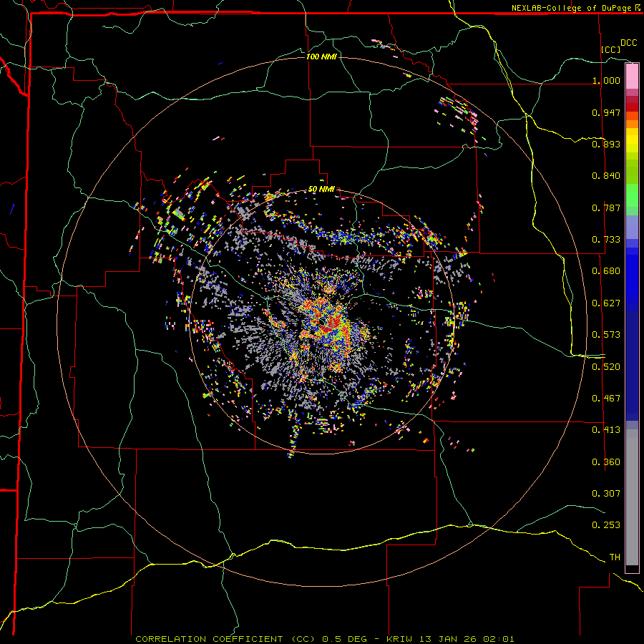Click the 50 NMI range ring label
644x644 pixels.
coord(321,190)
